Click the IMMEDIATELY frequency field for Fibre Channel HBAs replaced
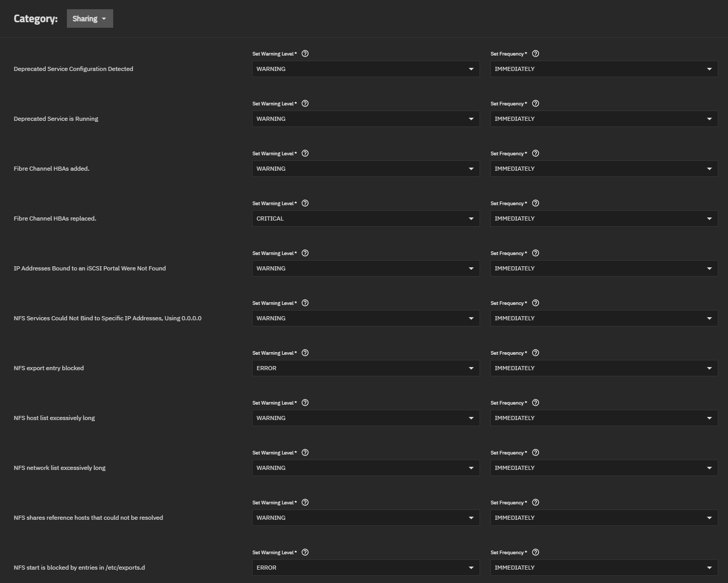Screen dimensions: 728x583 603,218
